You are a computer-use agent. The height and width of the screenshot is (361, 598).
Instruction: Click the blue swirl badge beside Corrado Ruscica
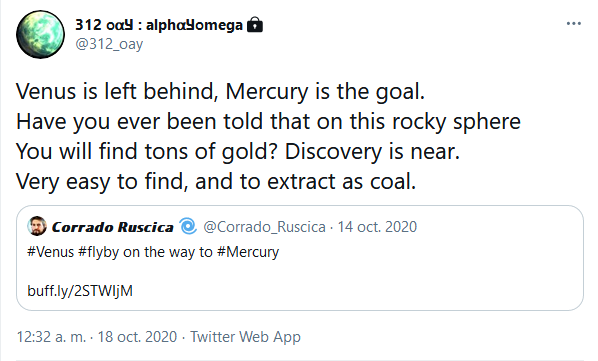[188, 226]
